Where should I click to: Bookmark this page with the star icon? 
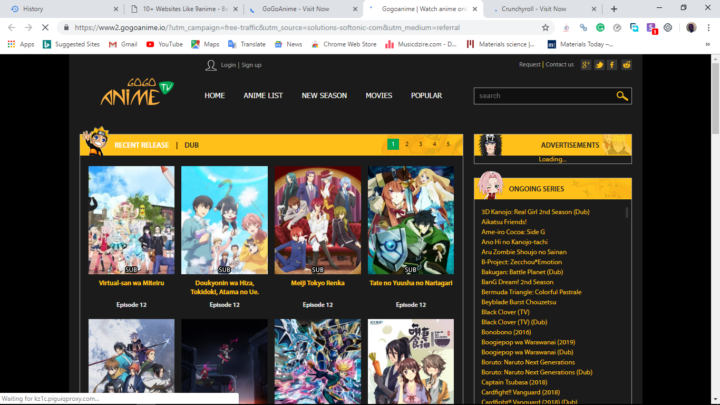coord(545,28)
